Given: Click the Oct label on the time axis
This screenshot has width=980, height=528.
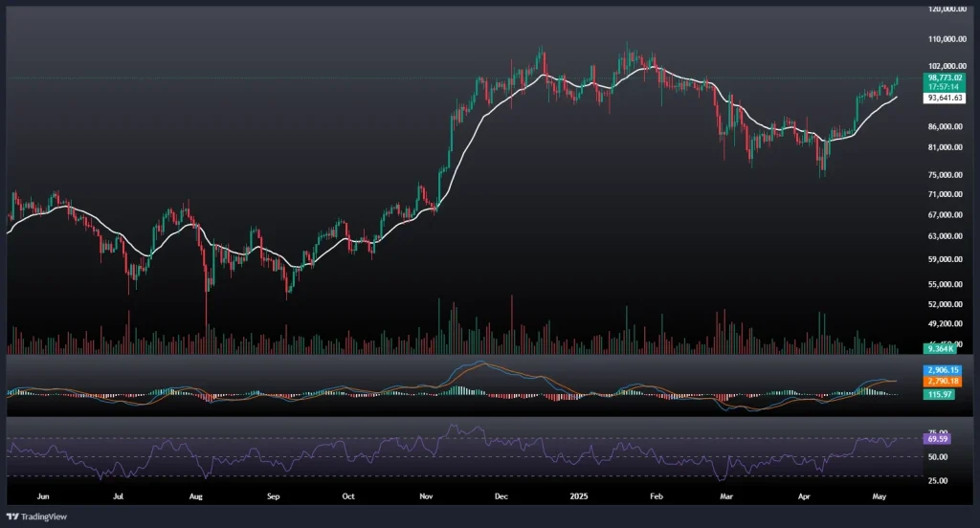Looking at the screenshot, I should pos(348,497).
